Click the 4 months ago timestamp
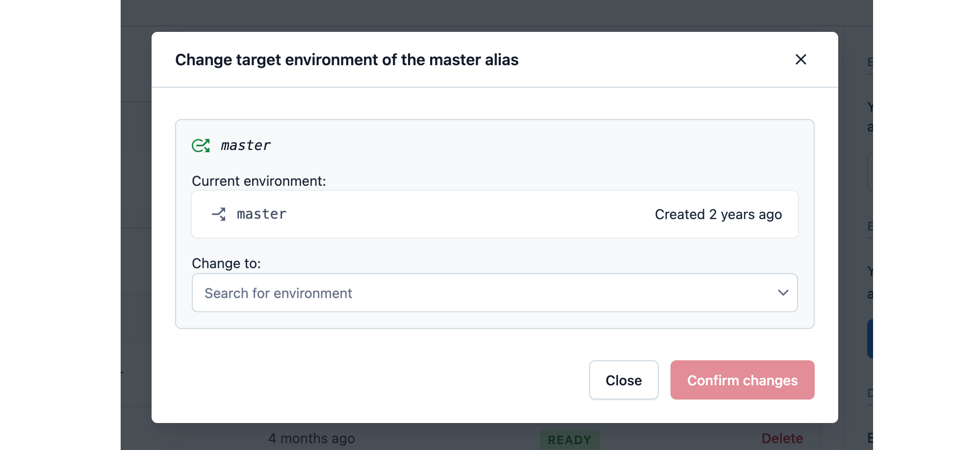This screenshot has width=980, height=450. [311, 438]
